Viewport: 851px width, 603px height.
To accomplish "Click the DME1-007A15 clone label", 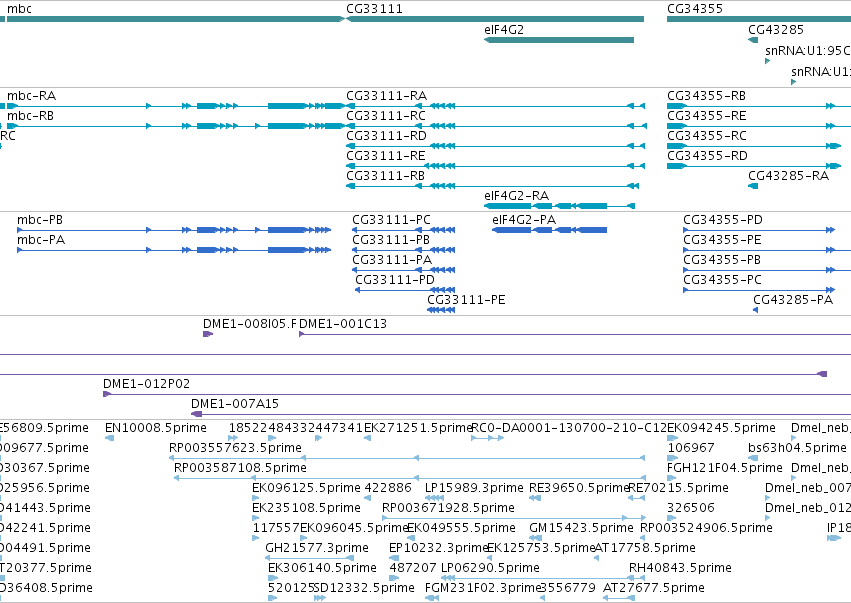I will [x=234, y=404].
